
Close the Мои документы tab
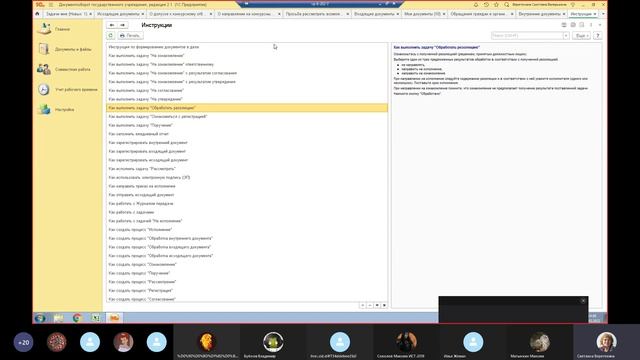(x=444, y=14)
